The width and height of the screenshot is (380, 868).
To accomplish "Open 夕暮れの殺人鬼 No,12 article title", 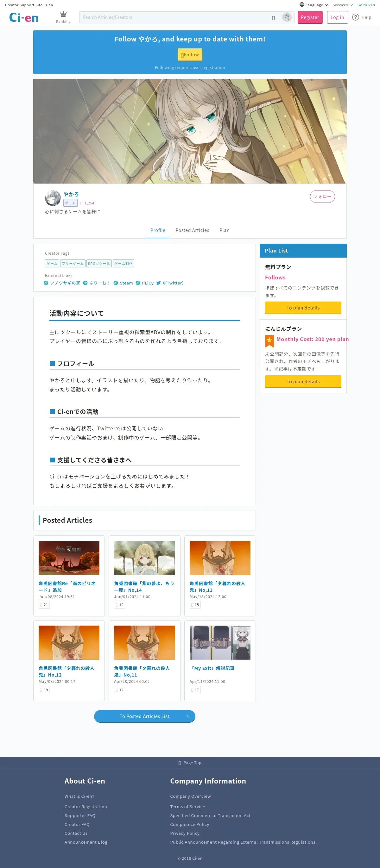I will point(66,671).
